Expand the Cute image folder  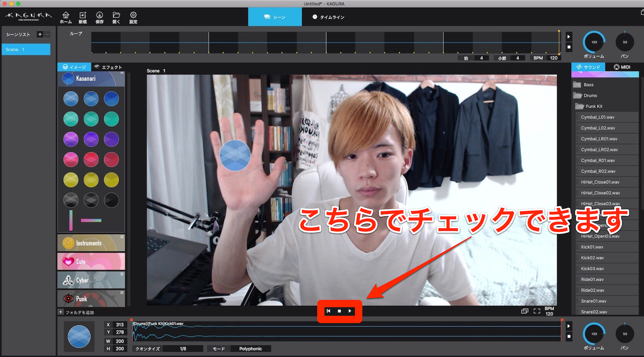(x=91, y=262)
